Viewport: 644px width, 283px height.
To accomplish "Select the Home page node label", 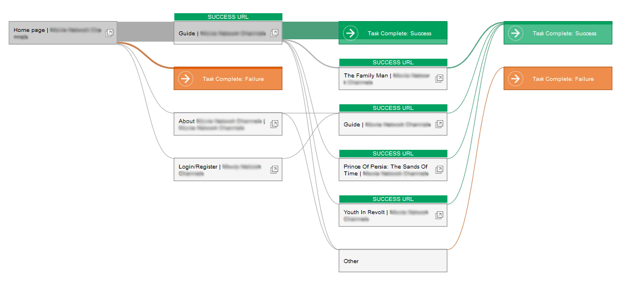I will [30, 30].
